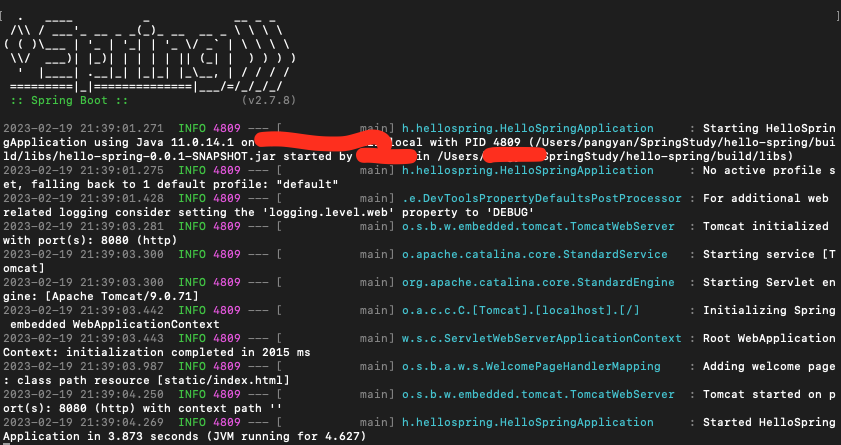Click timestamp '2023-02-19 21:39:01.271'
The height and width of the screenshot is (445, 841).
click(x=83, y=129)
